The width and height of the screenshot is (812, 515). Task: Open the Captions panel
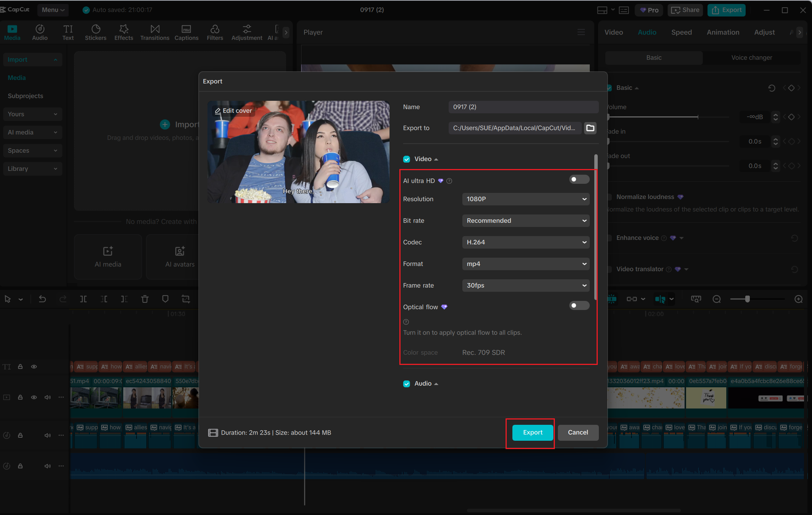(x=186, y=32)
